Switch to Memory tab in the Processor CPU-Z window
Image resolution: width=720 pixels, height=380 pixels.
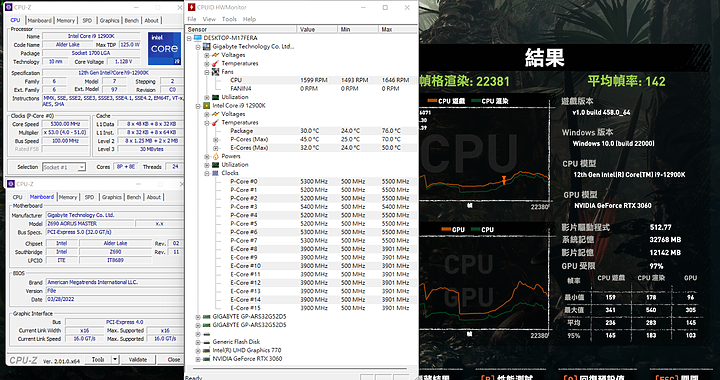click(x=66, y=21)
